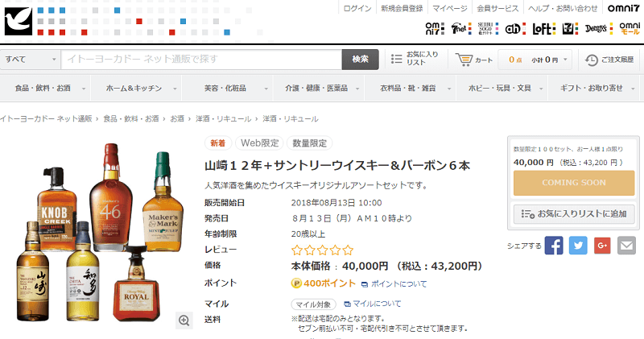Click the 新規会員登録 registration link

click(x=402, y=8)
